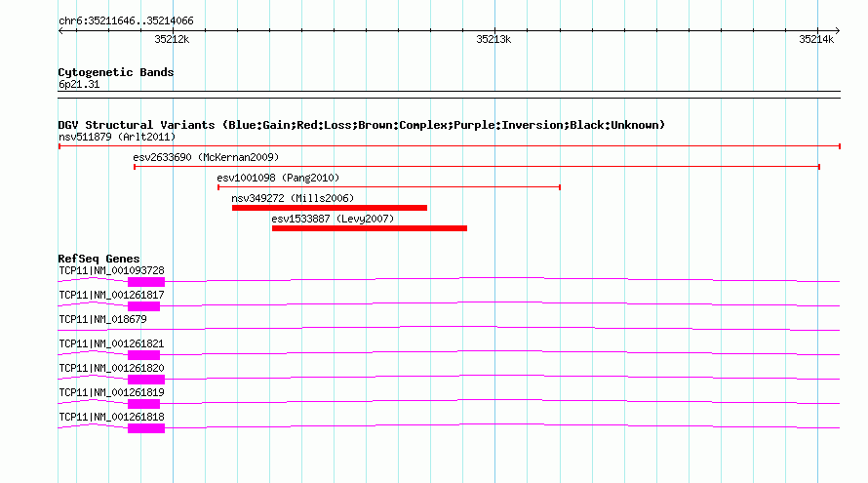The width and height of the screenshot is (868, 483).
Task: Open transcript TCP11|NM_001261820 label
Action: point(112,368)
